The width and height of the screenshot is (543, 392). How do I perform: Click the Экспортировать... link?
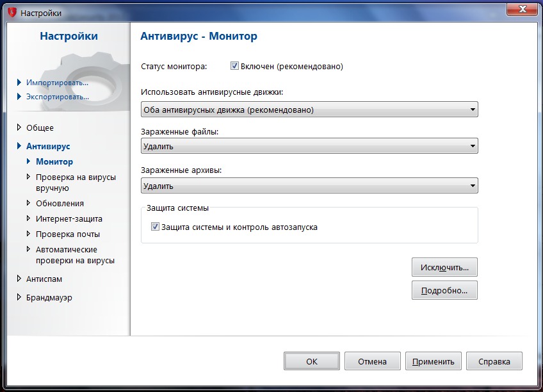tap(58, 97)
